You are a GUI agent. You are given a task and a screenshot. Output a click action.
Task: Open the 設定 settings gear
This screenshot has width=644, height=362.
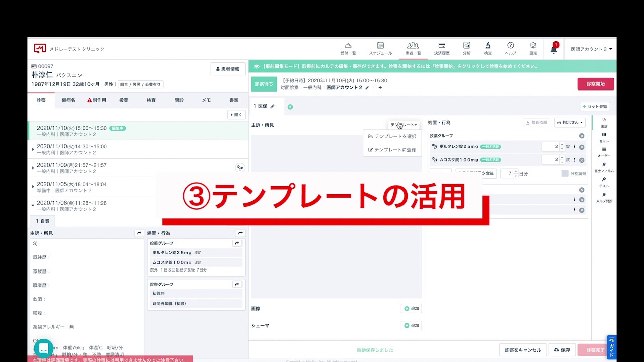tap(533, 48)
